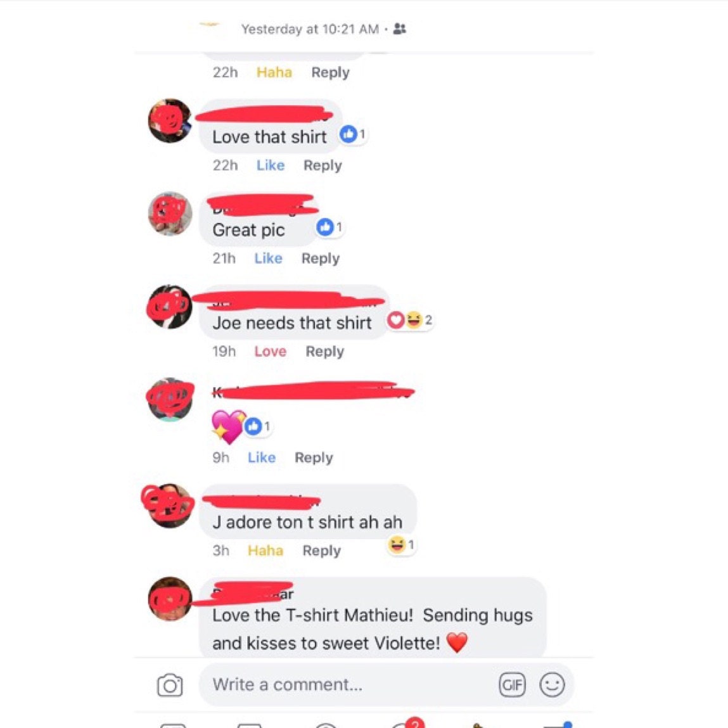Screen dimensions: 728x728
Task: Click into "Write a comment..." field
Action: pyautogui.click(x=348, y=685)
